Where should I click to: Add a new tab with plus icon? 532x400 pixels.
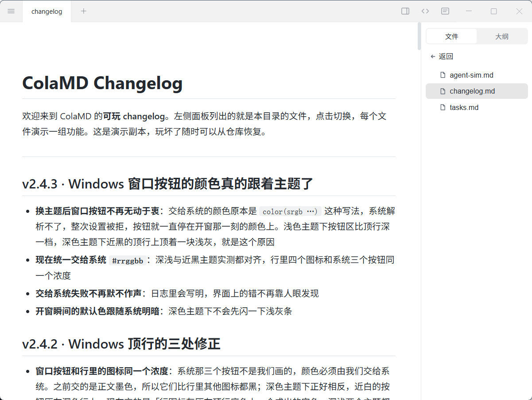84,11
